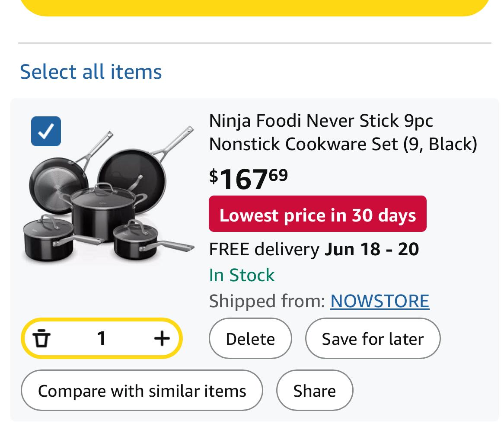The height and width of the screenshot is (427, 504).
Task: Click the trash can icon in quantity stepper
Action: point(41,338)
